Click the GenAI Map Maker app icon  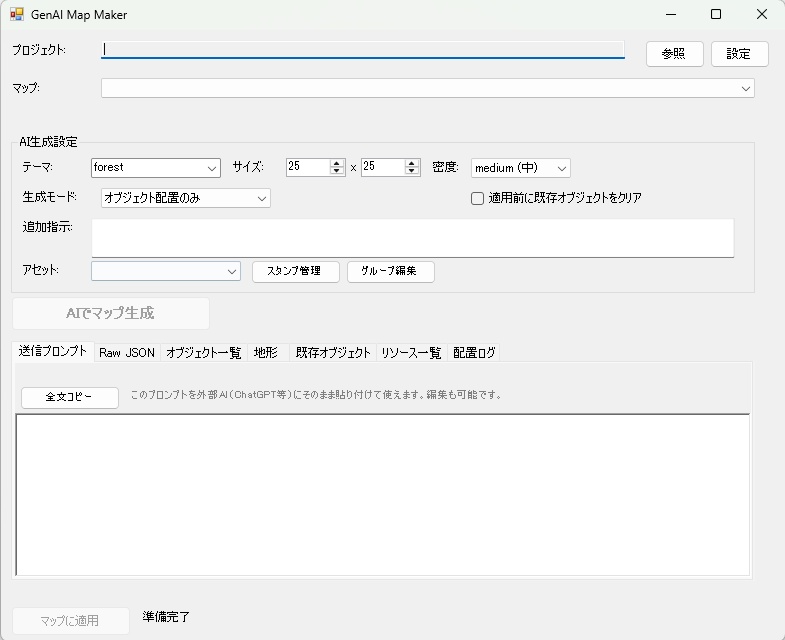pyautogui.click(x=17, y=15)
